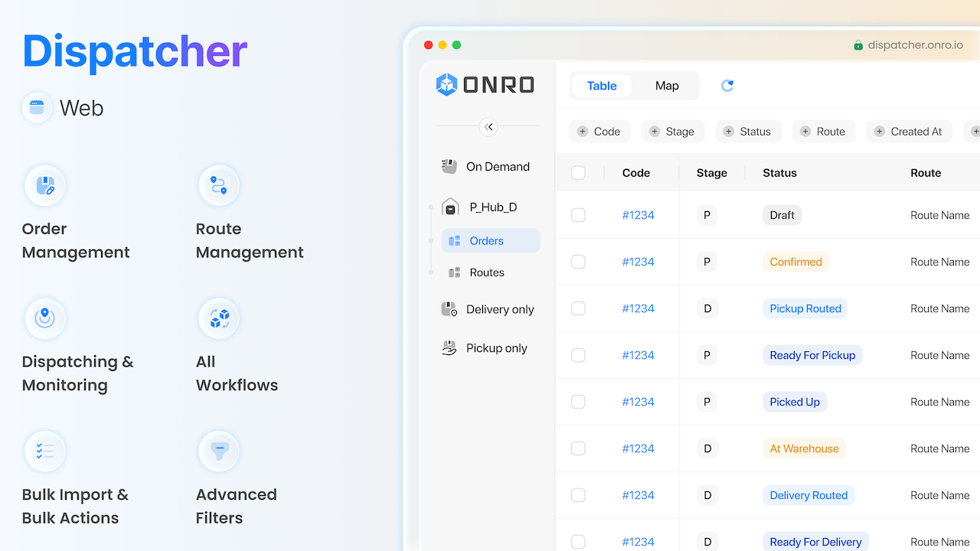Open the Orders sidebar item
980x551 pixels.
click(491, 241)
